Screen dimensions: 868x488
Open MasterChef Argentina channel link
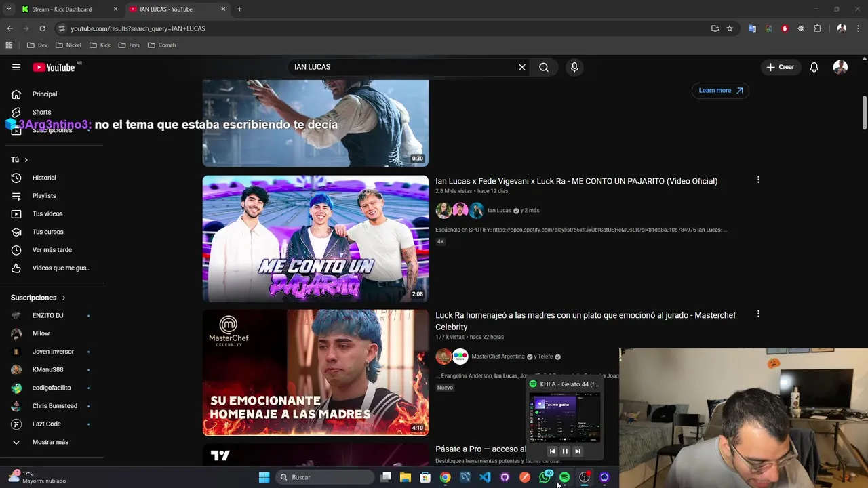pyautogui.click(x=498, y=357)
